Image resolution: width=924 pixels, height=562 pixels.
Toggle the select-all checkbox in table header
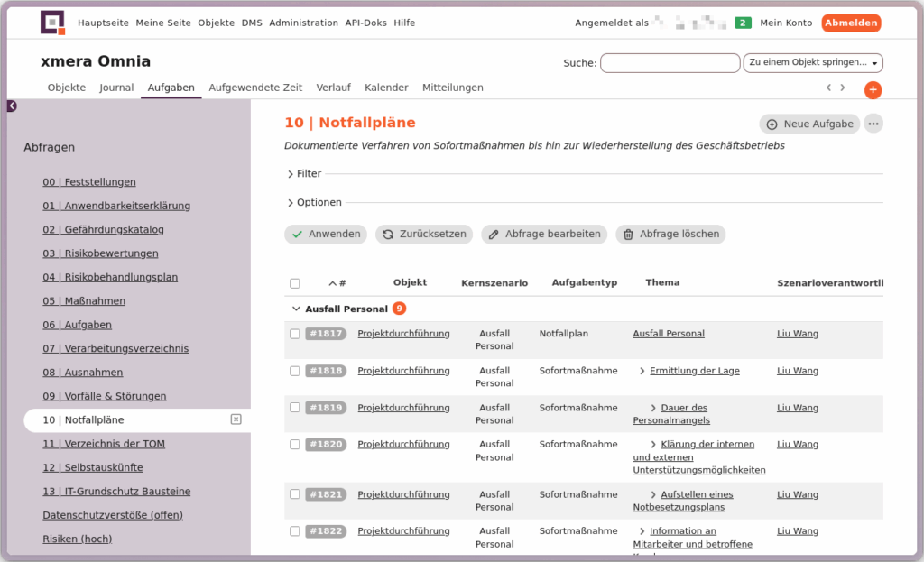point(295,283)
